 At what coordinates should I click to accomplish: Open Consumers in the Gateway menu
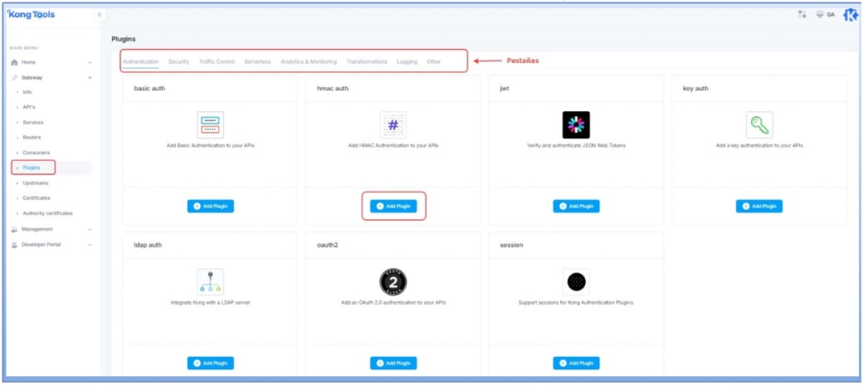click(37, 153)
